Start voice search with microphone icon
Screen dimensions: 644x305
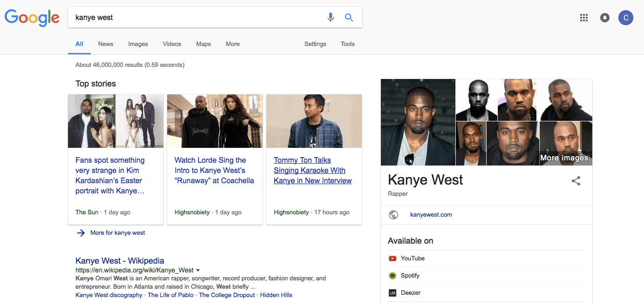(331, 18)
